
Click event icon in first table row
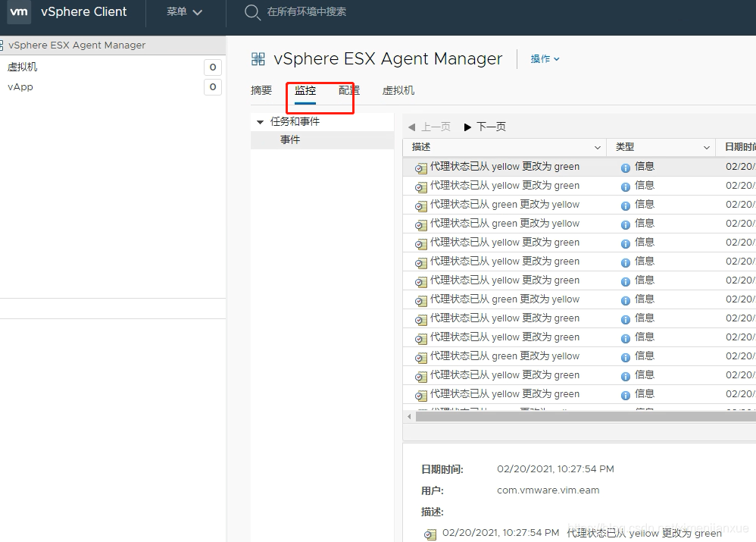click(421, 168)
